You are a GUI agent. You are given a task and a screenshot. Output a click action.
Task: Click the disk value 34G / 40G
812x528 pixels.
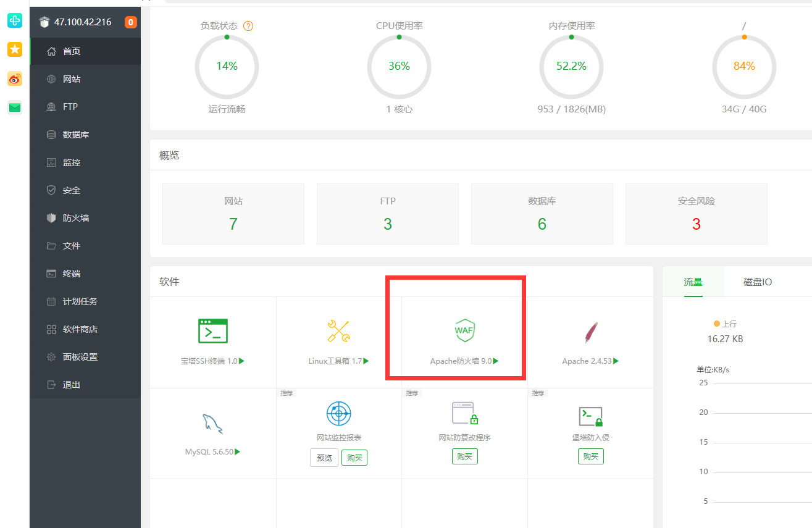744,109
